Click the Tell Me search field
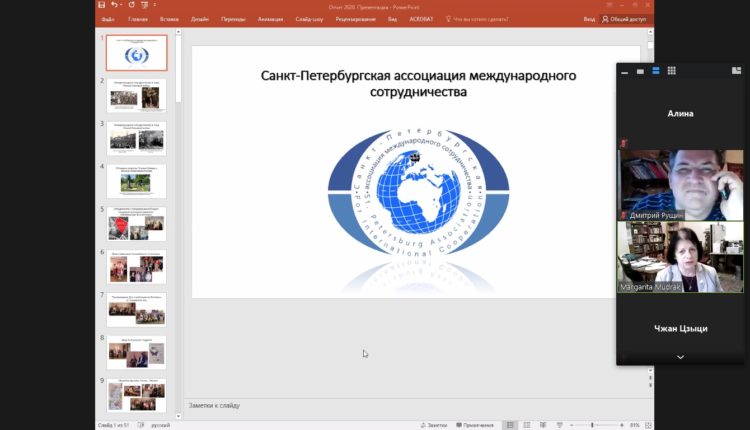Screen dimensions: 750x430 [x=477, y=19]
